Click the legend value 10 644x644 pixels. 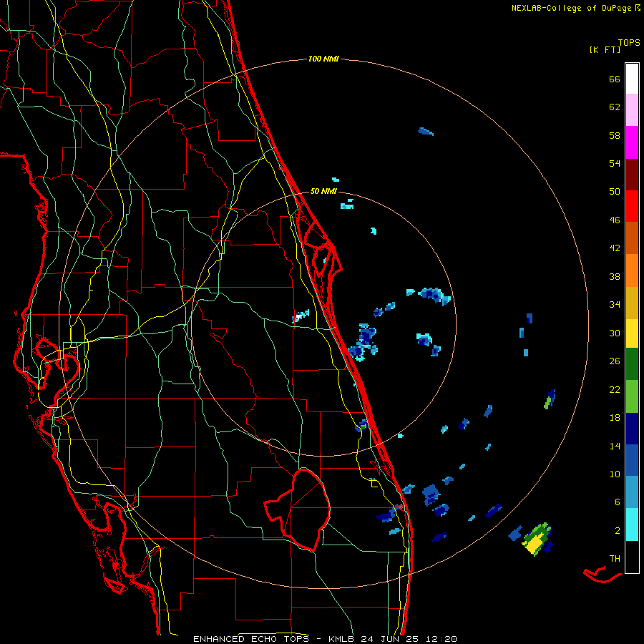[615, 474]
